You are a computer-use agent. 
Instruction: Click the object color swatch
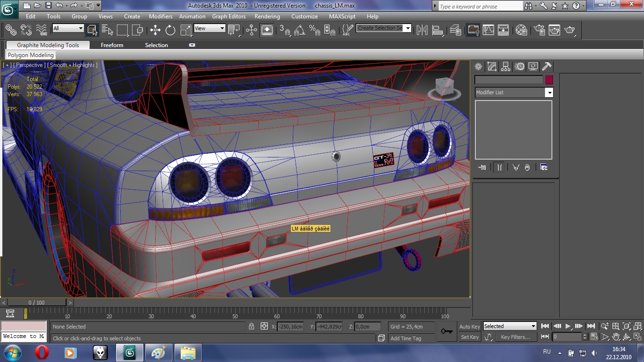pyautogui.click(x=549, y=80)
